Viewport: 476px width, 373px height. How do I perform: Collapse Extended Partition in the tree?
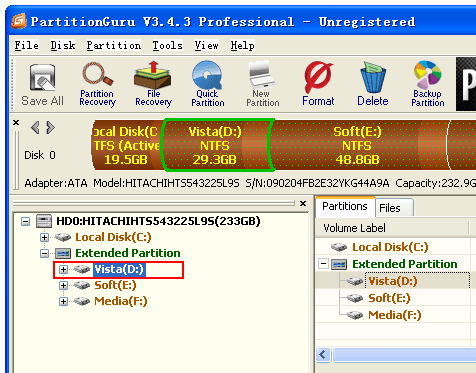tap(44, 253)
